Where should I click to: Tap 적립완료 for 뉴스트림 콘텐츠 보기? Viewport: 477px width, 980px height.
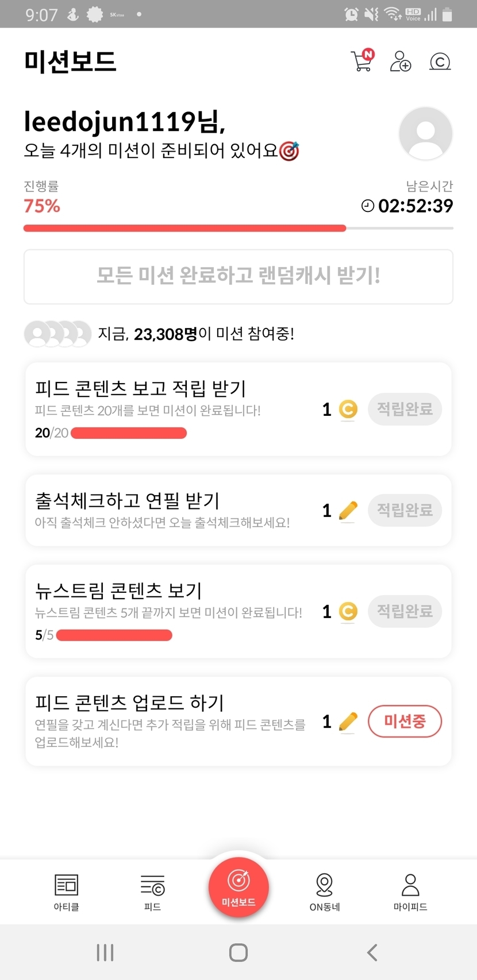click(x=405, y=611)
